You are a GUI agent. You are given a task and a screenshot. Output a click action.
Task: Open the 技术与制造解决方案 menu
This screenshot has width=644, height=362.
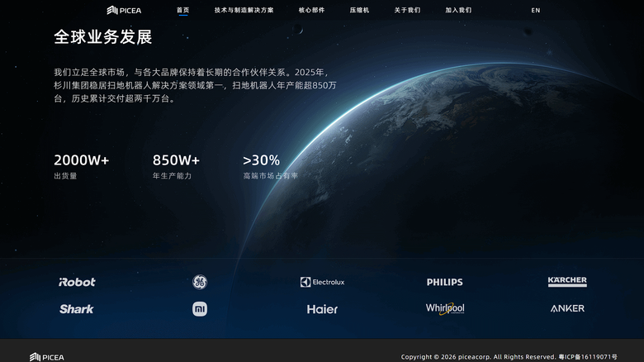[244, 10]
